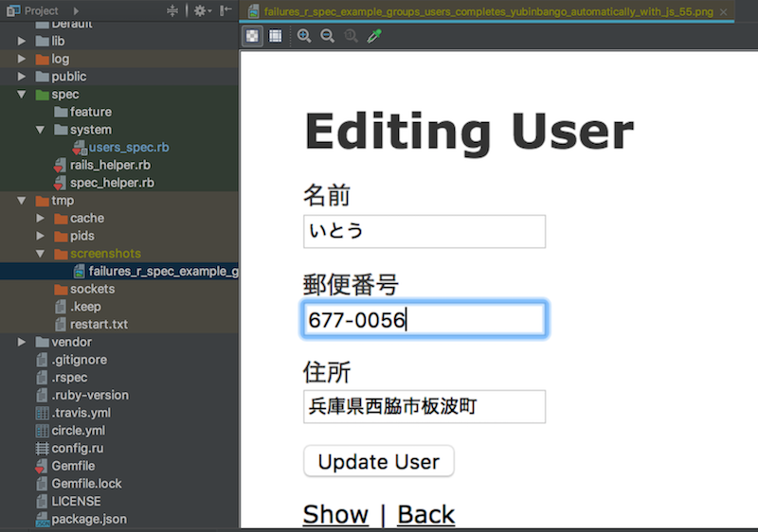Expand the vendor folder
Viewport: 758px width, 532px height.
click(x=21, y=342)
